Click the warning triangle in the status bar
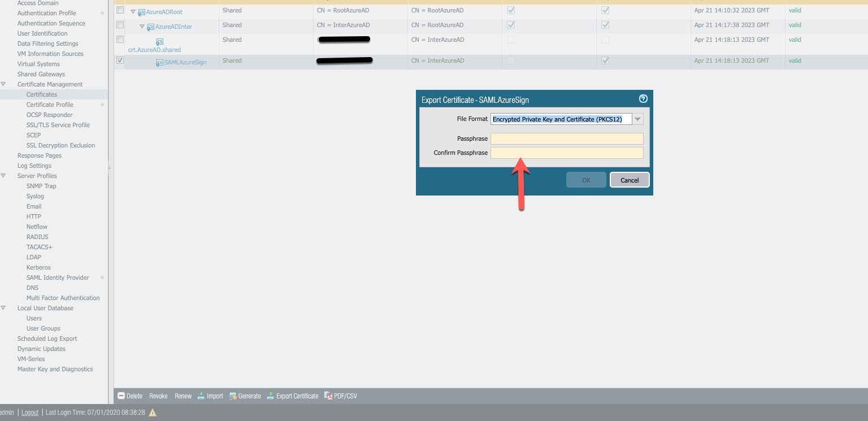The width and height of the screenshot is (868, 421). (153, 413)
